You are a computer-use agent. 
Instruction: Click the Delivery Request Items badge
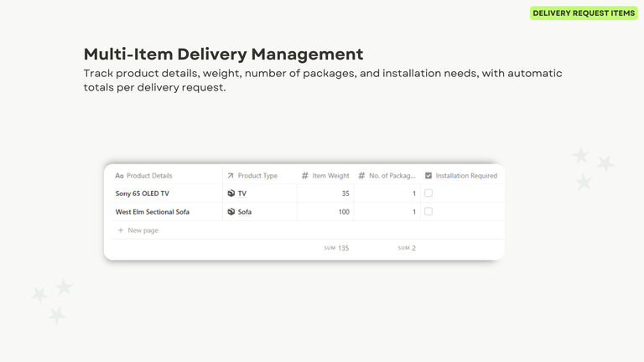pyautogui.click(x=584, y=13)
